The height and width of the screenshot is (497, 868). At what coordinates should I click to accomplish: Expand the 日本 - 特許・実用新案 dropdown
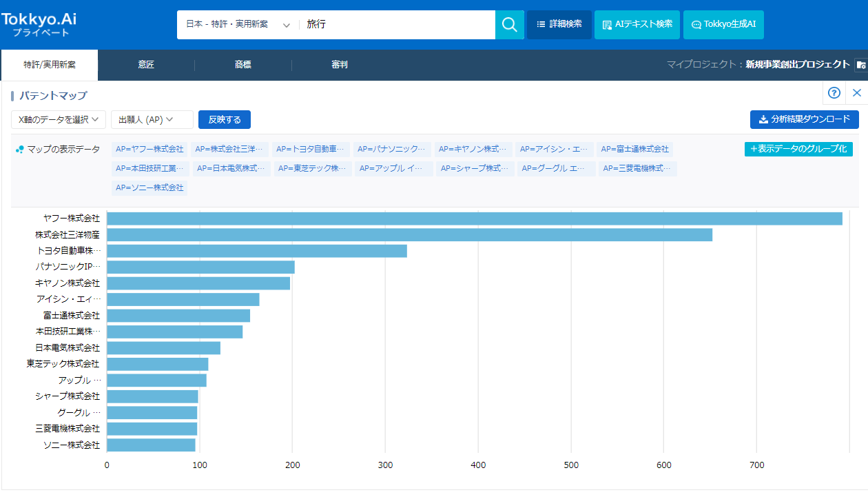(238, 25)
